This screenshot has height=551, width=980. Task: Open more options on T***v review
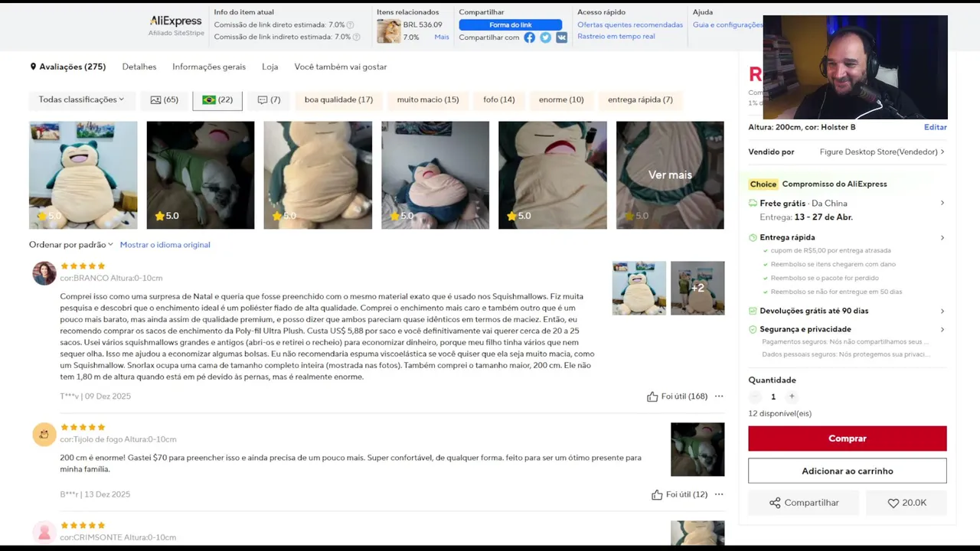(719, 396)
